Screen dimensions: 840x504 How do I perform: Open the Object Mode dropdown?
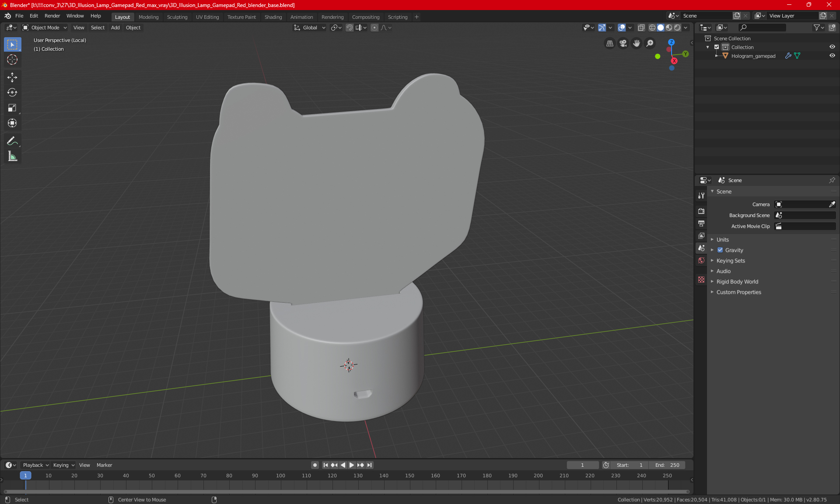45,28
